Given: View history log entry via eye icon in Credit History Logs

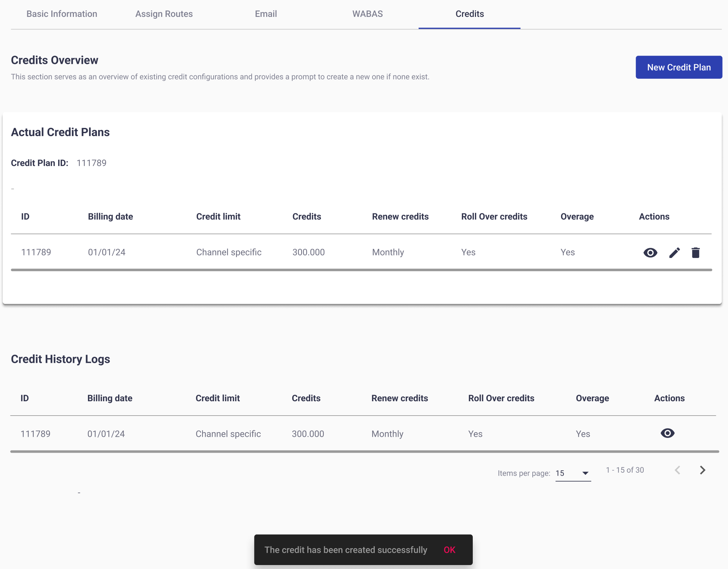Looking at the screenshot, I should click(668, 433).
